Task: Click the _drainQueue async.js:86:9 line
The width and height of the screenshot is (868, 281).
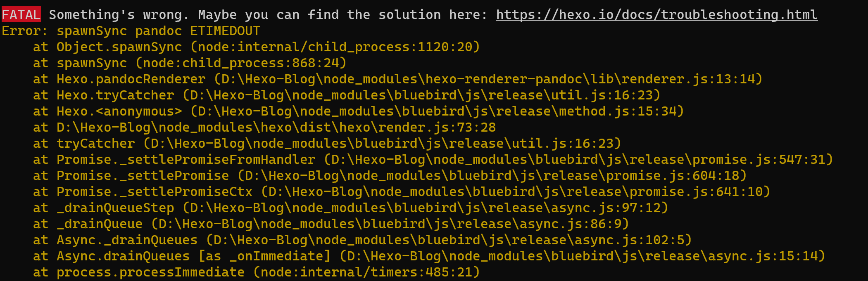Action: pyautogui.click(x=331, y=224)
